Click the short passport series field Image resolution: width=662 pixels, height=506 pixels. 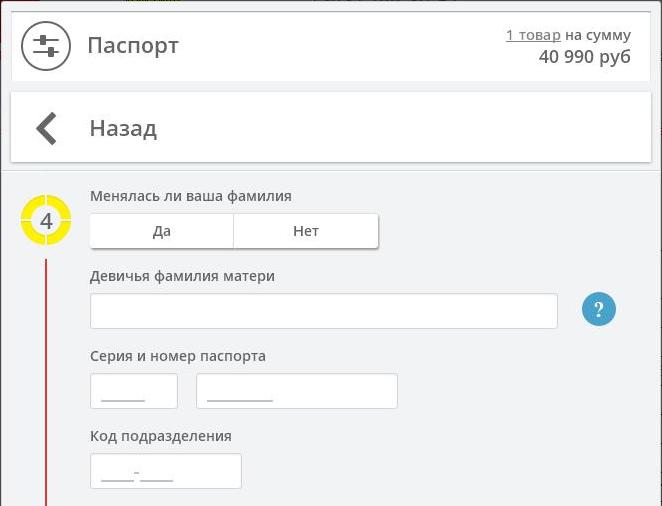[134, 391]
